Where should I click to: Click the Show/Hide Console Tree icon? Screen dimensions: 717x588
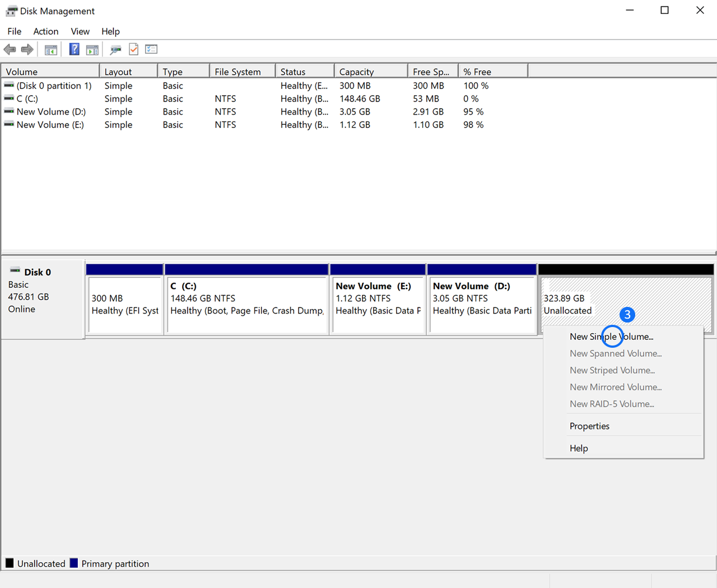51,49
